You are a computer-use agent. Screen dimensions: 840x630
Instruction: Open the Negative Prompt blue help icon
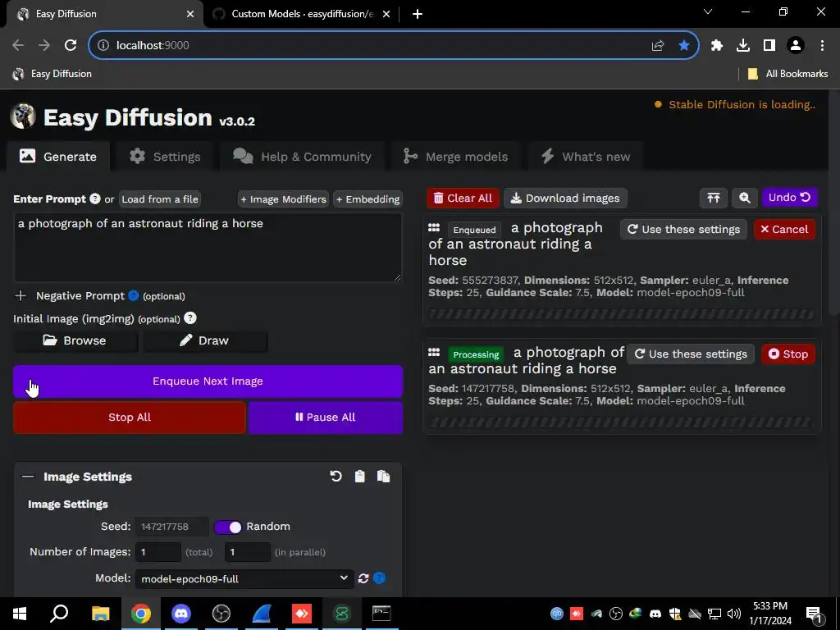(134, 295)
